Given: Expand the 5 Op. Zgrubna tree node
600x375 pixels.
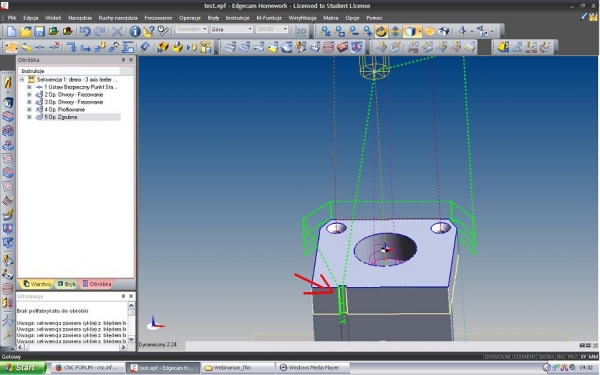Looking at the screenshot, I should pos(29,117).
